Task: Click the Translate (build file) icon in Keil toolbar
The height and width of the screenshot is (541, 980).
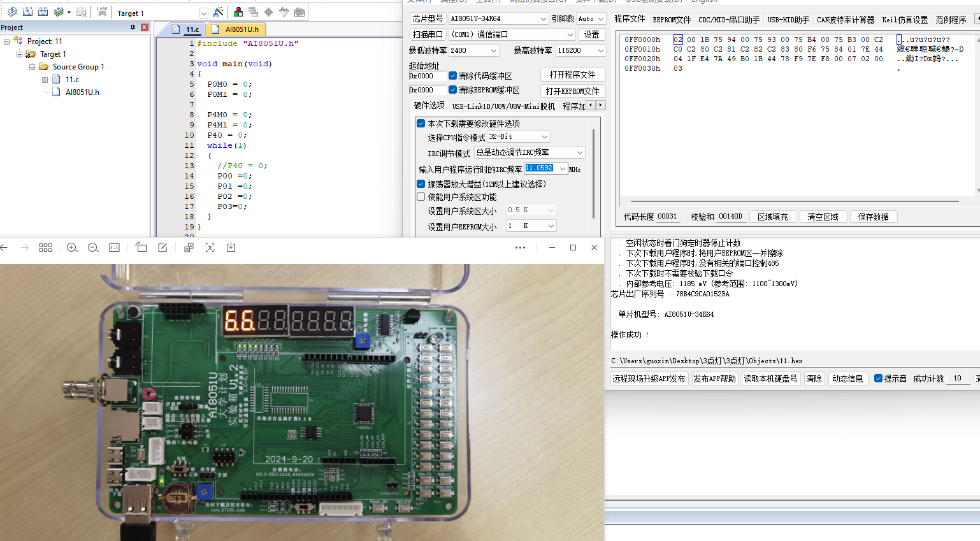Action: coord(12,12)
